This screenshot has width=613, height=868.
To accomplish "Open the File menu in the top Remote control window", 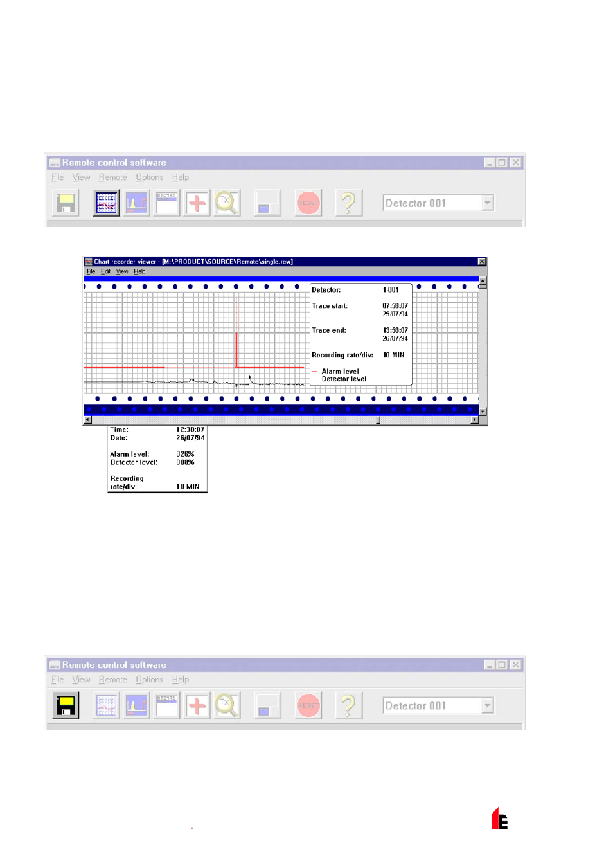I will pos(57,177).
